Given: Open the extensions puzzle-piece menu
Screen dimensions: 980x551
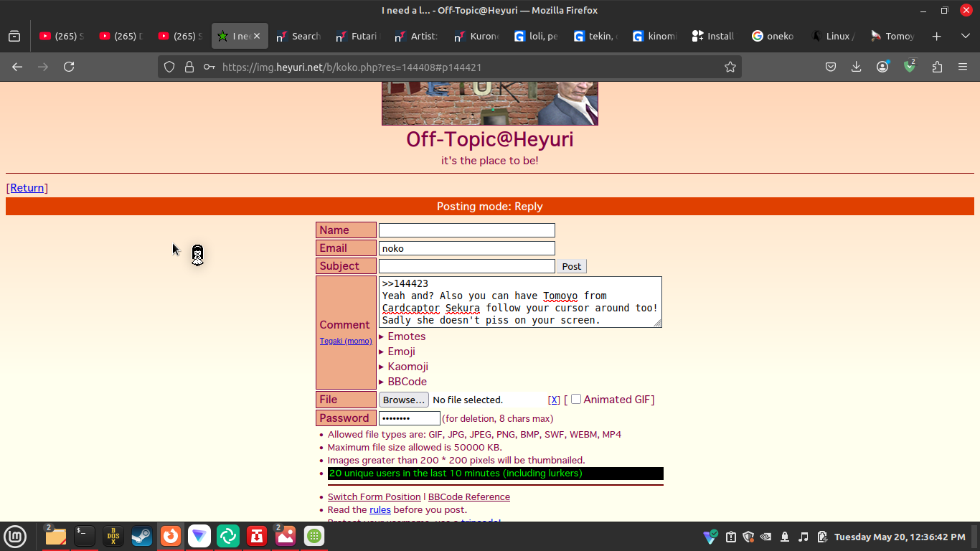Looking at the screenshot, I should (x=937, y=67).
